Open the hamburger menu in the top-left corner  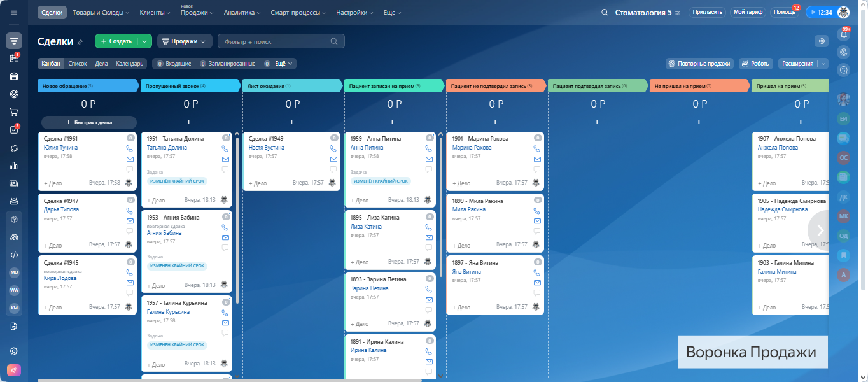pos(14,12)
